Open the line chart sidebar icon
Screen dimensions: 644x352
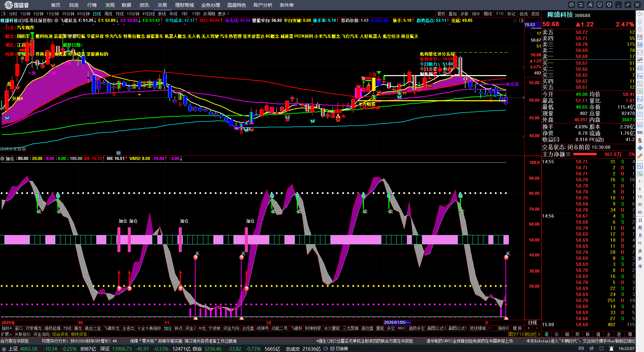pos(640,53)
